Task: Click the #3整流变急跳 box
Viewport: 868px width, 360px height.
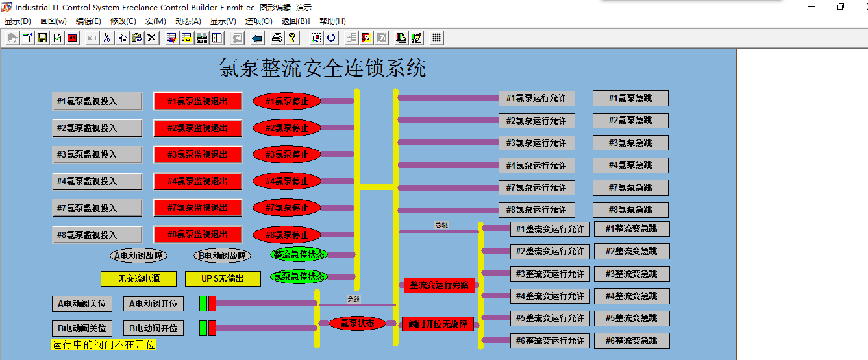Action: point(632,274)
